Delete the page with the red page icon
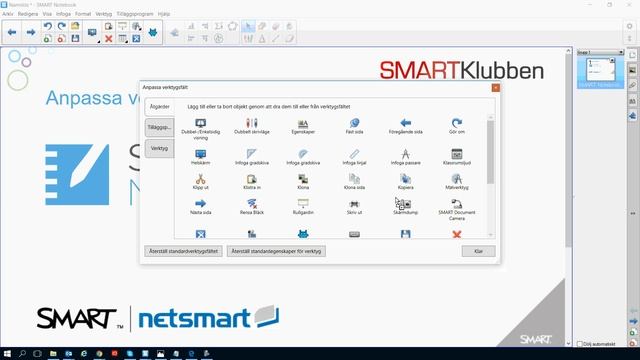This screenshot has height=360, width=640. (x=61, y=39)
